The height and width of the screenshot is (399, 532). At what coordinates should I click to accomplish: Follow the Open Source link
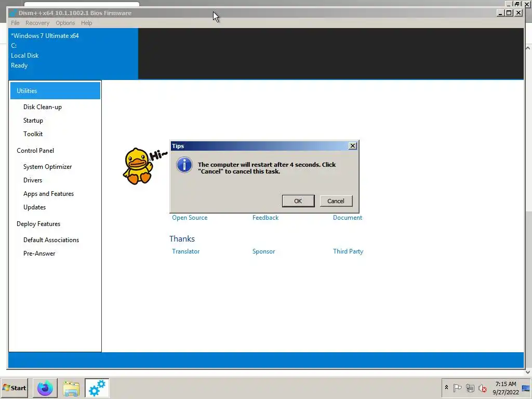pos(190,218)
